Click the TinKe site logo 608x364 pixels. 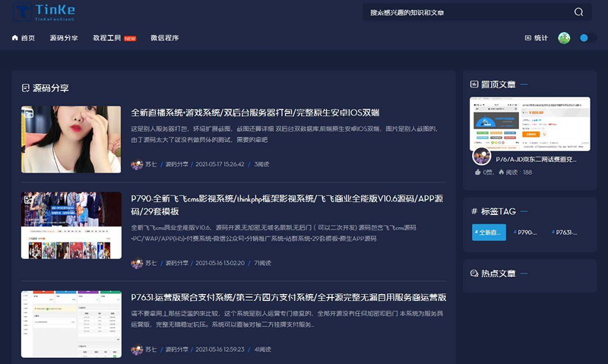pyautogui.click(x=38, y=11)
